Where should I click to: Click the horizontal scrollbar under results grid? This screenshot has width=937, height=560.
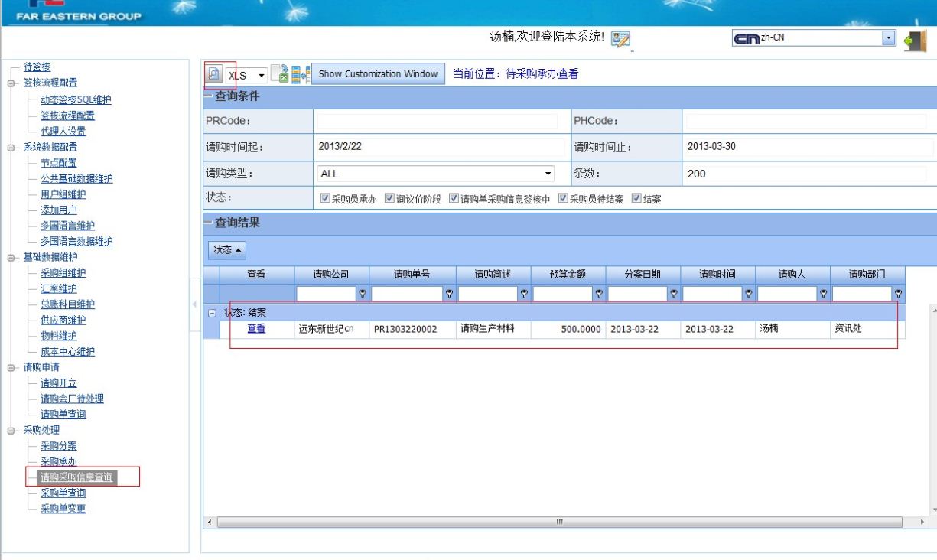[x=558, y=522]
